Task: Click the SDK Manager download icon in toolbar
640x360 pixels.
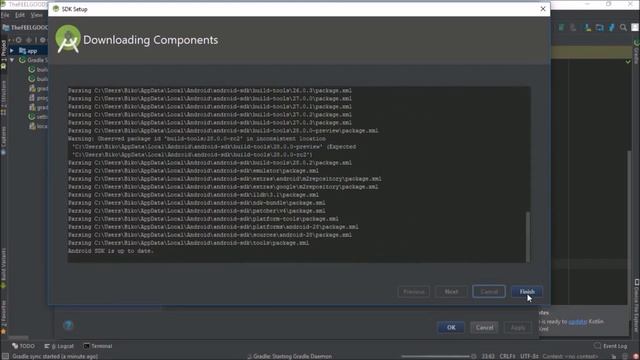Action: tap(588, 27)
